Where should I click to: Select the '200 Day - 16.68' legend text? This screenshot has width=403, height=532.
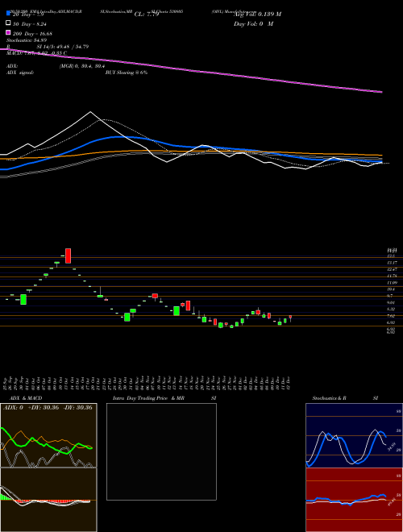point(32,34)
